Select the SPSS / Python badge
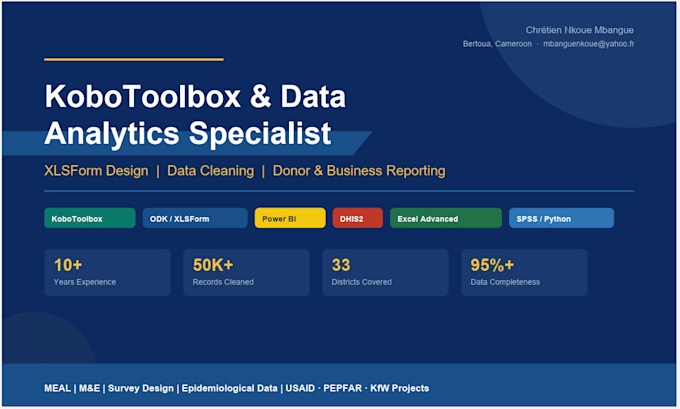This screenshot has height=409, width=680. click(561, 218)
